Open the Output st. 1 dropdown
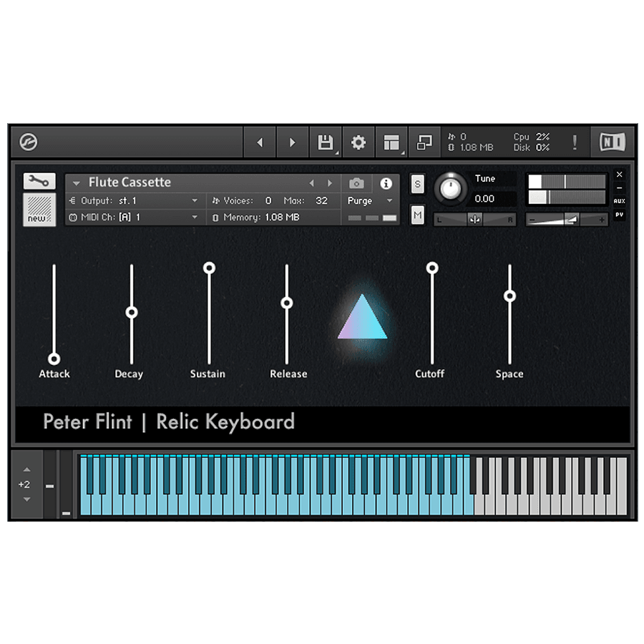 click(x=135, y=200)
